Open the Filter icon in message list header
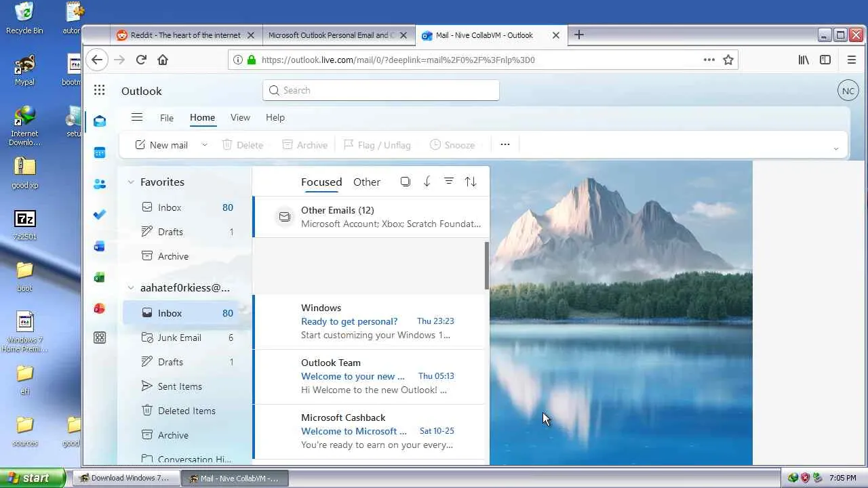The height and width of the screenshot is (488, 868). [449, 182]
